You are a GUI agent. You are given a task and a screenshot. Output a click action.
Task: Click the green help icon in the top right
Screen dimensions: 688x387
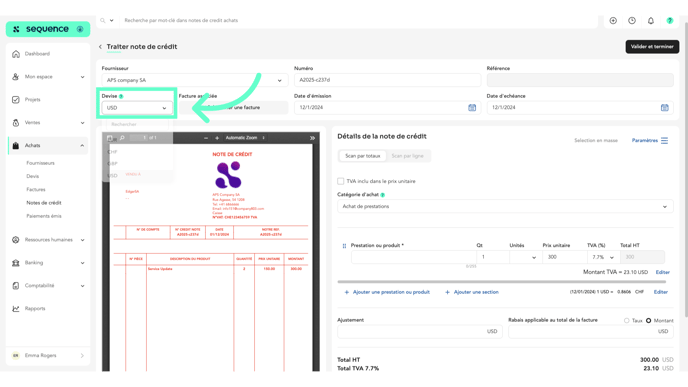(670, 21)
